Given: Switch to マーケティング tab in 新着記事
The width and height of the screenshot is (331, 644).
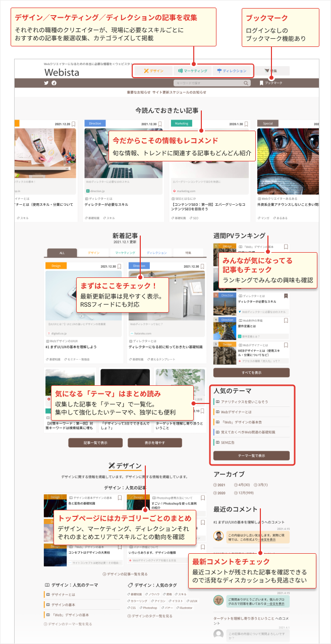Looking at the screenshot, I should tap(125, 252).
